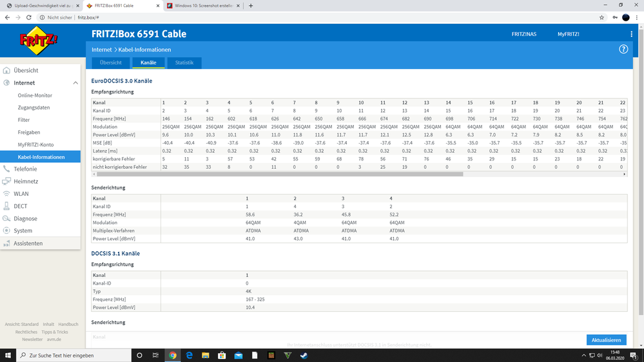Bookmark this page with star icon
This screenshot has height=362, width=644.
pos(601,17)
